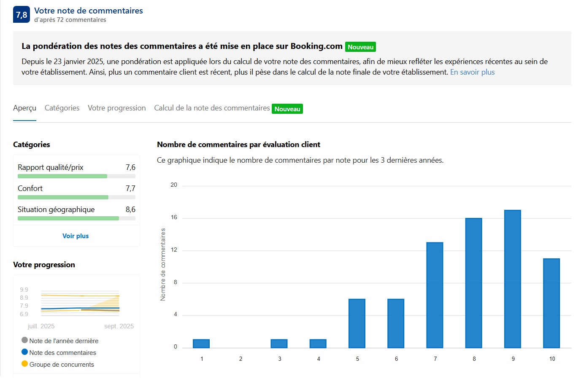Toggle the blue 'Note des commentaires' legend dot
581x392 pixels.
24,352
